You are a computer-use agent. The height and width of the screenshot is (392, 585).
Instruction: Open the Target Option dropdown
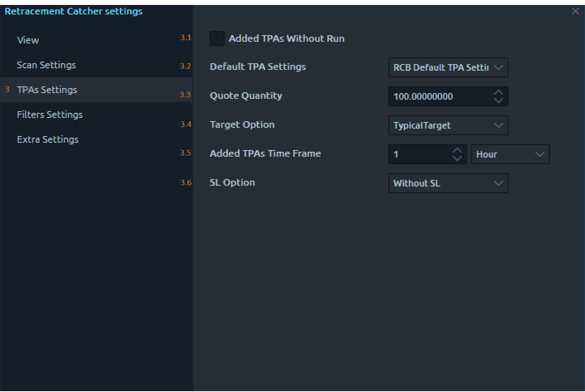coord(441,125)
